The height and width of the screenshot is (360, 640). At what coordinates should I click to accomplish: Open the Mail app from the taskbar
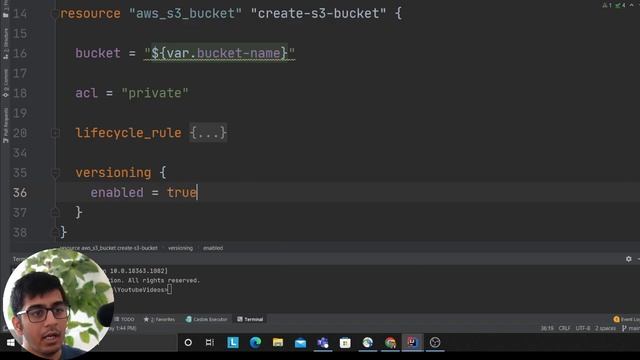(x=300, y=342)
